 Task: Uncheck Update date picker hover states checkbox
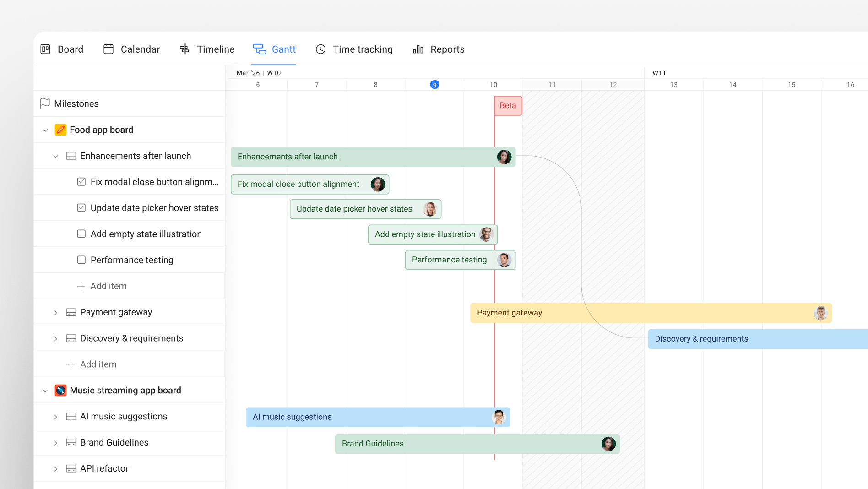[81, 208]
